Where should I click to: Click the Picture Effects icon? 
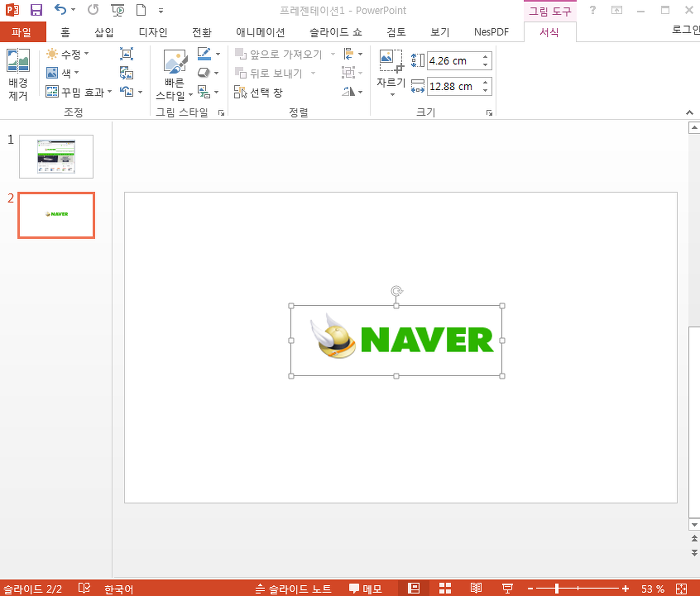coord(204,73)
